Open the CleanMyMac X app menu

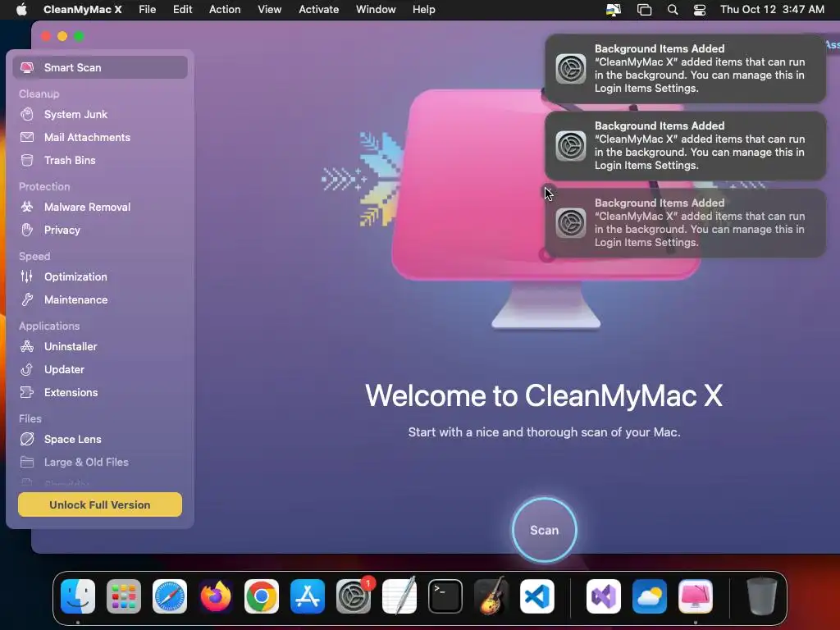pos(83,10)
